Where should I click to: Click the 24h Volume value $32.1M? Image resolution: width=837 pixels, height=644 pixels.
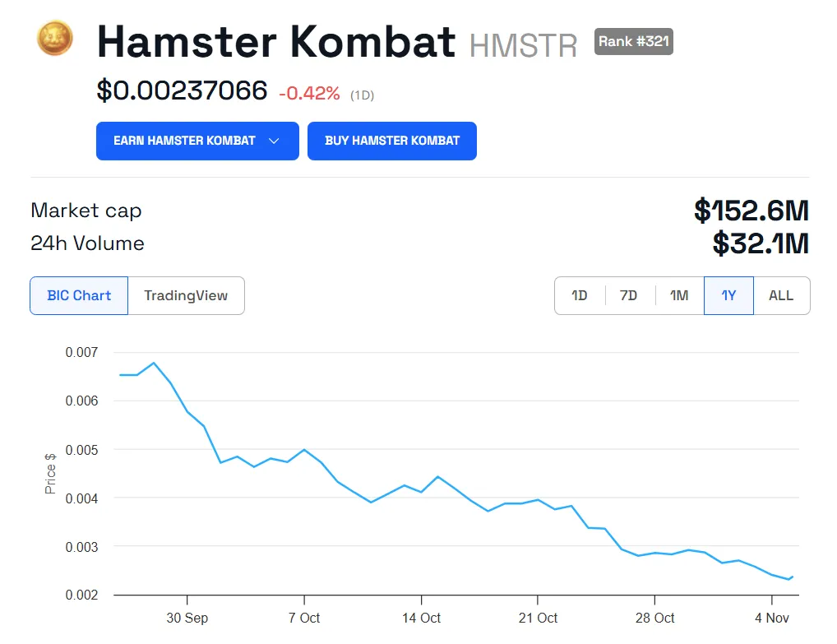(x=761, y=243)
